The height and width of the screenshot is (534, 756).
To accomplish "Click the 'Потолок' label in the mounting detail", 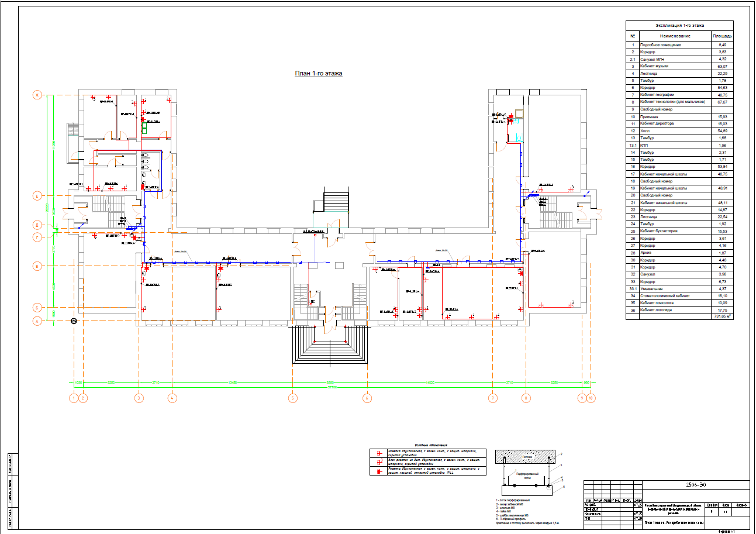I will (527, 457).
